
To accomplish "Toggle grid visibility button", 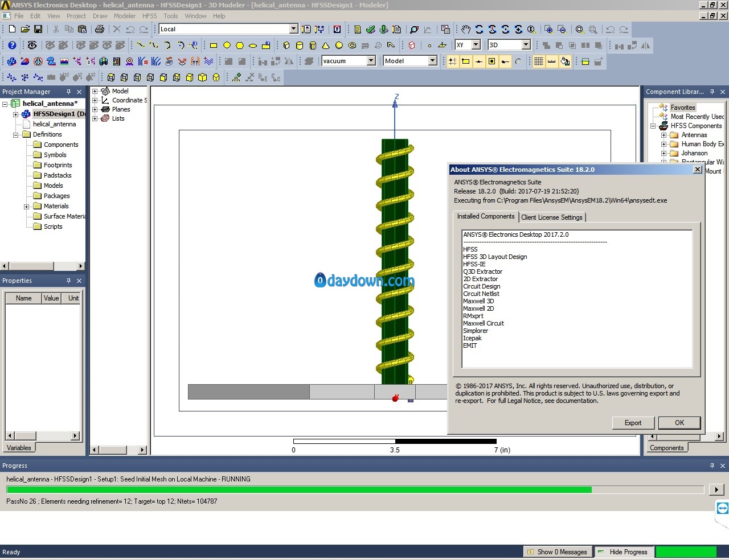I will coord(539,61).
